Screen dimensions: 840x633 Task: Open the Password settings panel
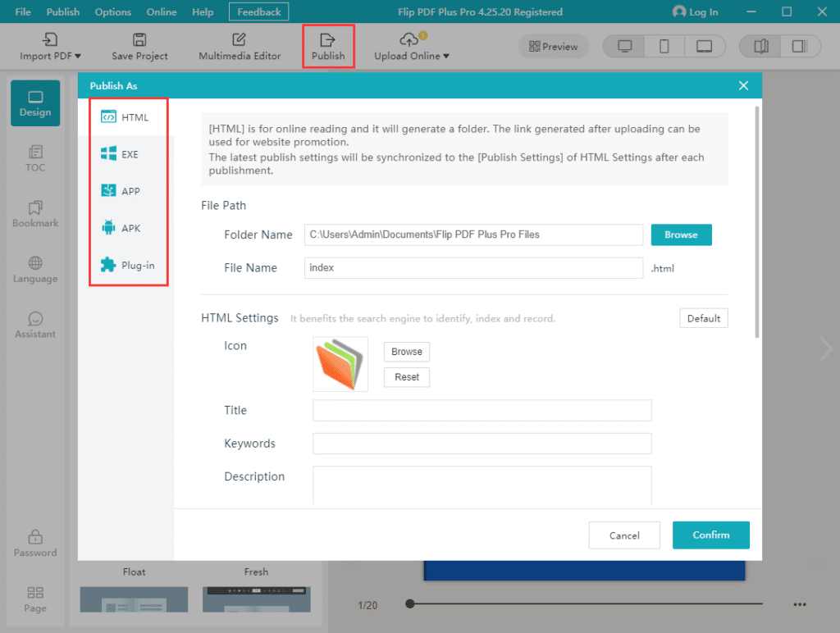(x=34, y=543)
